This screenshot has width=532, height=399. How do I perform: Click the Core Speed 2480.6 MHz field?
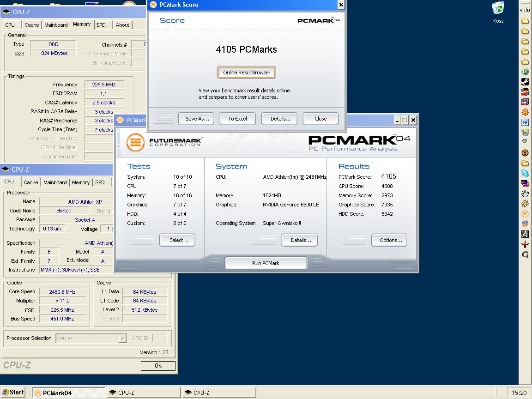point(62,292)
